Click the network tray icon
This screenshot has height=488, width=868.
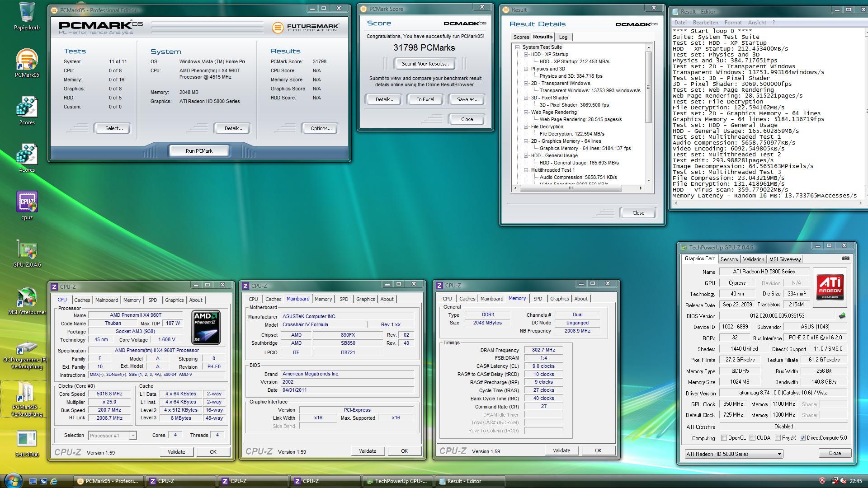(x=834, y=481)
